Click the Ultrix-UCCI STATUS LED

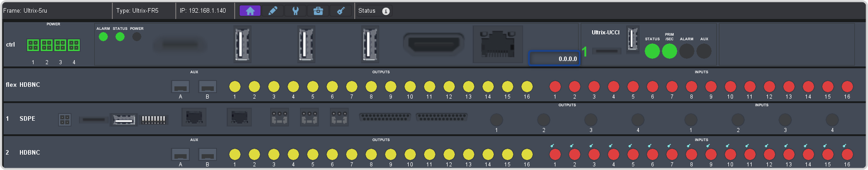652,51
